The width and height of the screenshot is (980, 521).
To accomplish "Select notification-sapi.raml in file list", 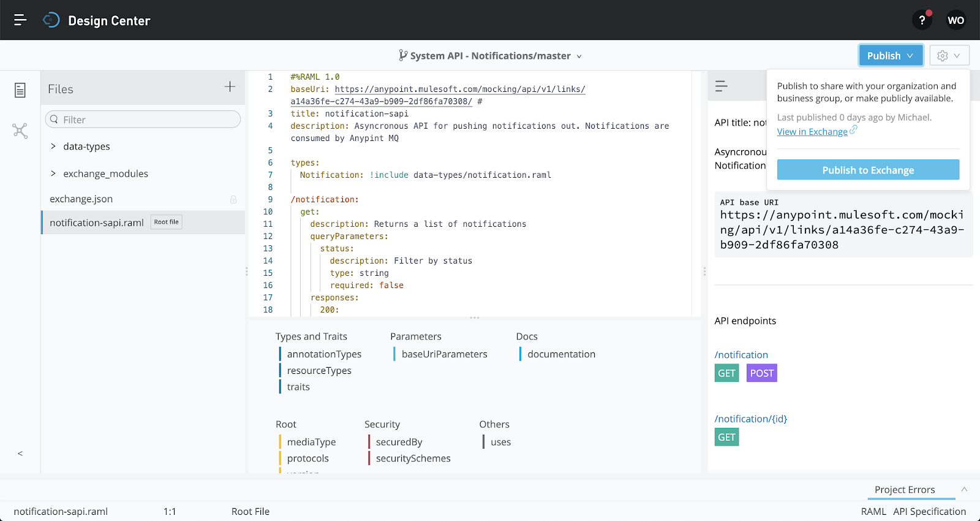I will tap(97, 222).
